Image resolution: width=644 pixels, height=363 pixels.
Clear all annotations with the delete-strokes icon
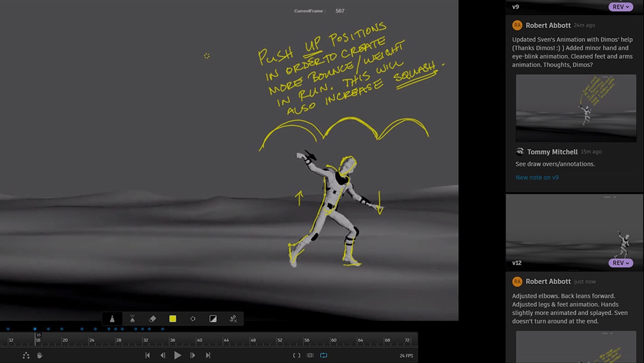point(232,318)
